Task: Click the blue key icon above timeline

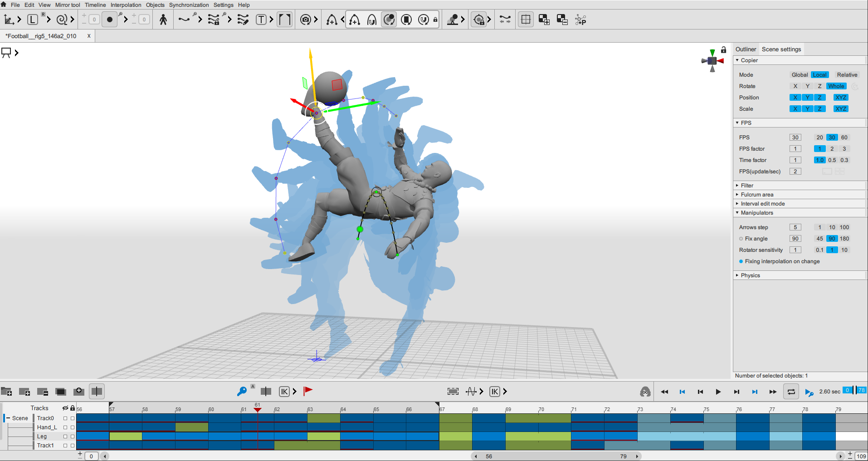Action: [242, 391]
